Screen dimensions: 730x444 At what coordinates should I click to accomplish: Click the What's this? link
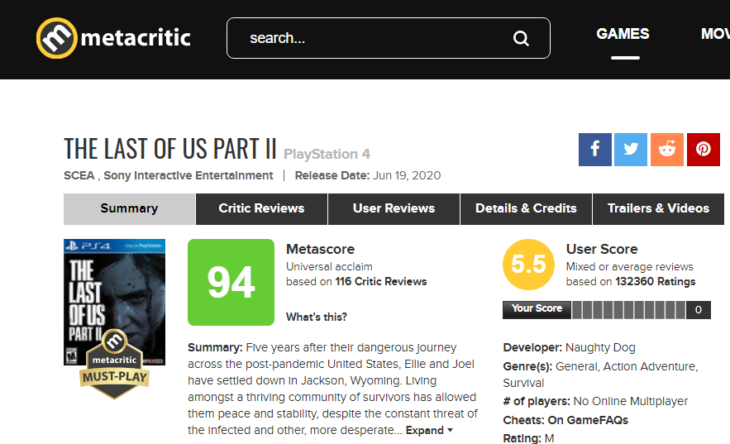pos(317,317)
